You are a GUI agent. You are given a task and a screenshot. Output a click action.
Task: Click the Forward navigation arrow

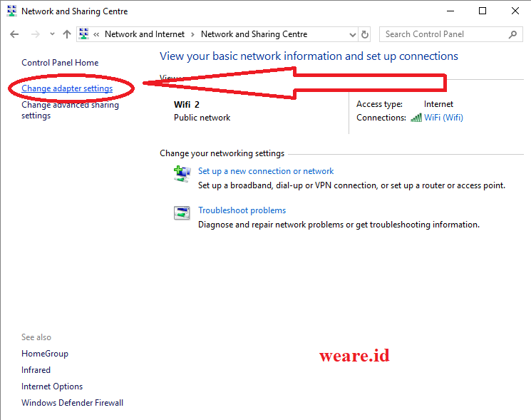click(35, 34)
